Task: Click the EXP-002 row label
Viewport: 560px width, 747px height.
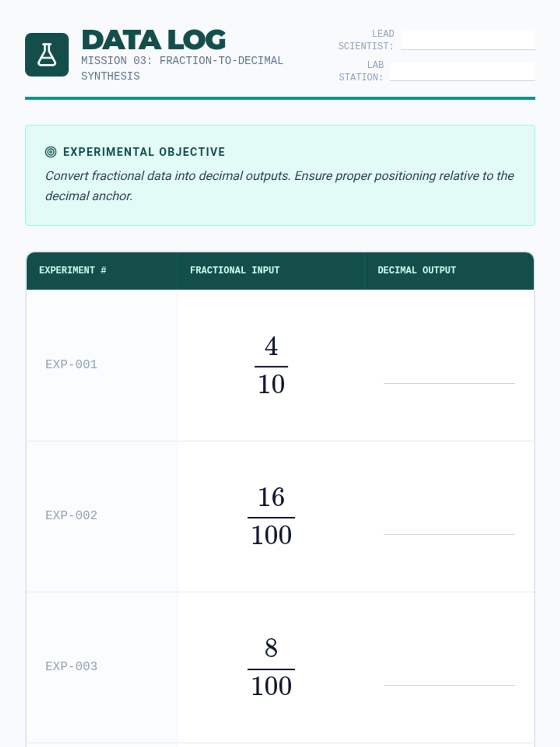Action: [71, 515]
